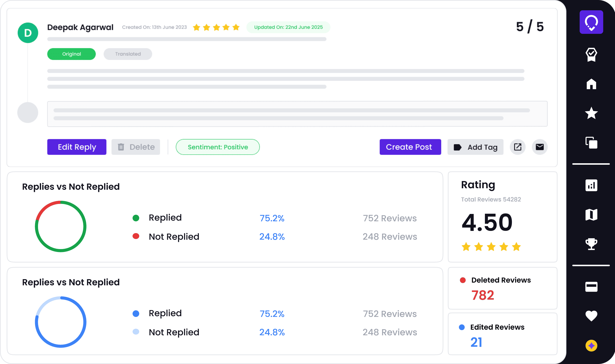Click the Edit Reply button
Viewport: 615px width, 364px height.
point(77,147)
